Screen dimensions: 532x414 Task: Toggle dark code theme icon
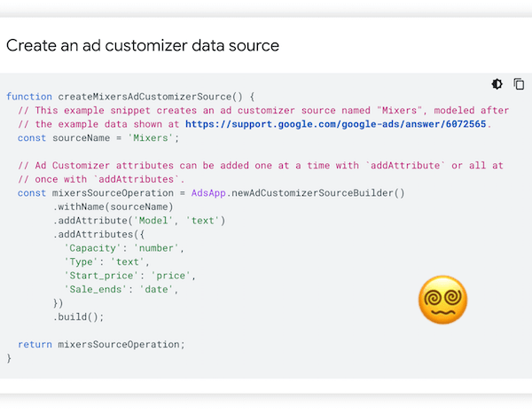497,84
